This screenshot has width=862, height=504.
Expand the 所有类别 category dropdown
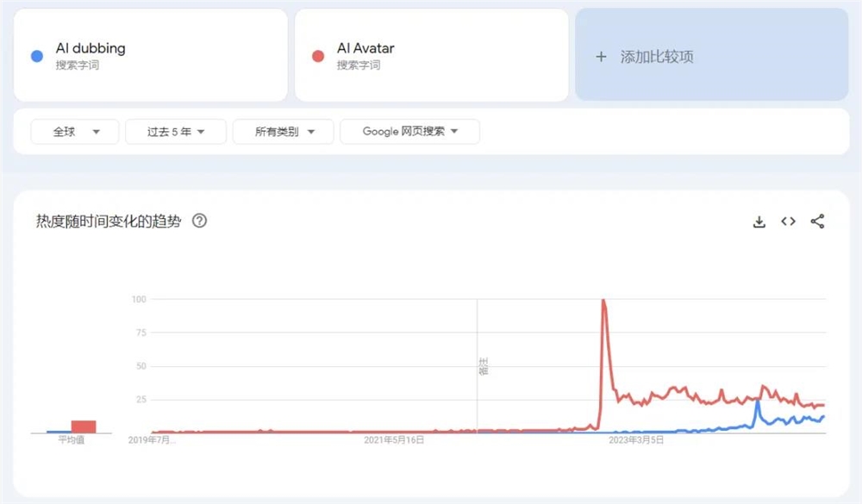pyautogui.click(x=283, y=131)
